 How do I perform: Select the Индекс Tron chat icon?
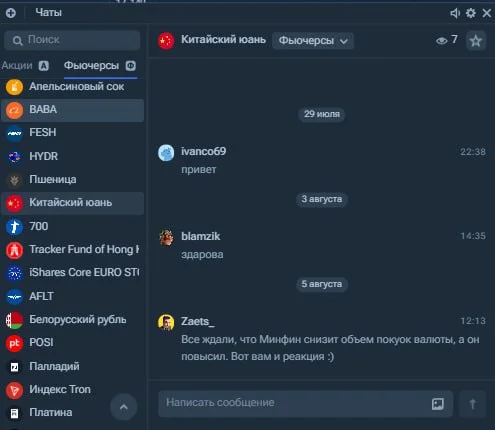(x=14, y=390)
